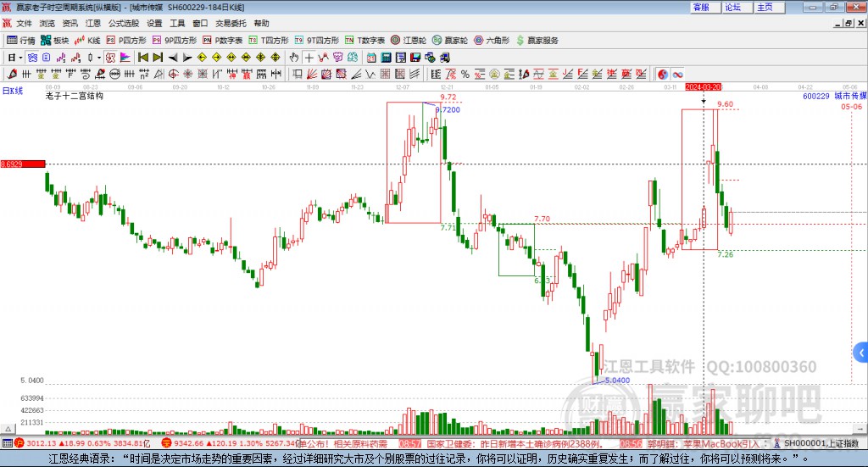This screenshot has height=467, width=868.
Task: Expand the candlestick style dropdown arrow
Action: point(99,58)
